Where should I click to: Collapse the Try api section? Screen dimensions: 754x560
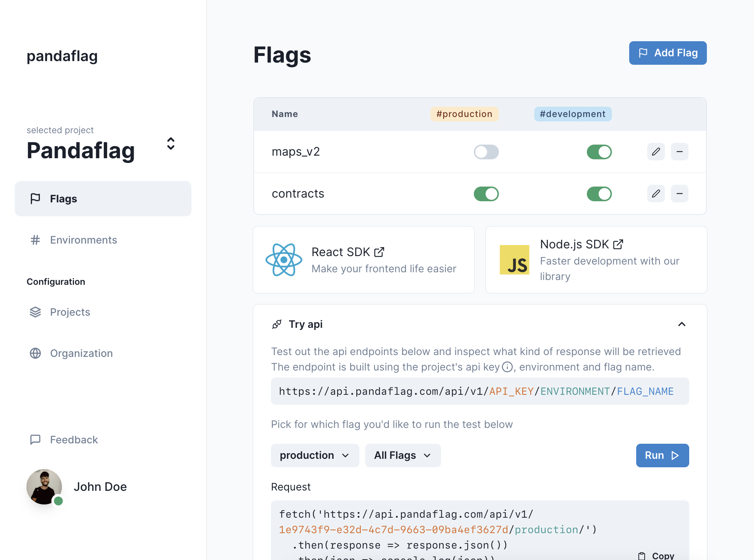click(681, 324)
